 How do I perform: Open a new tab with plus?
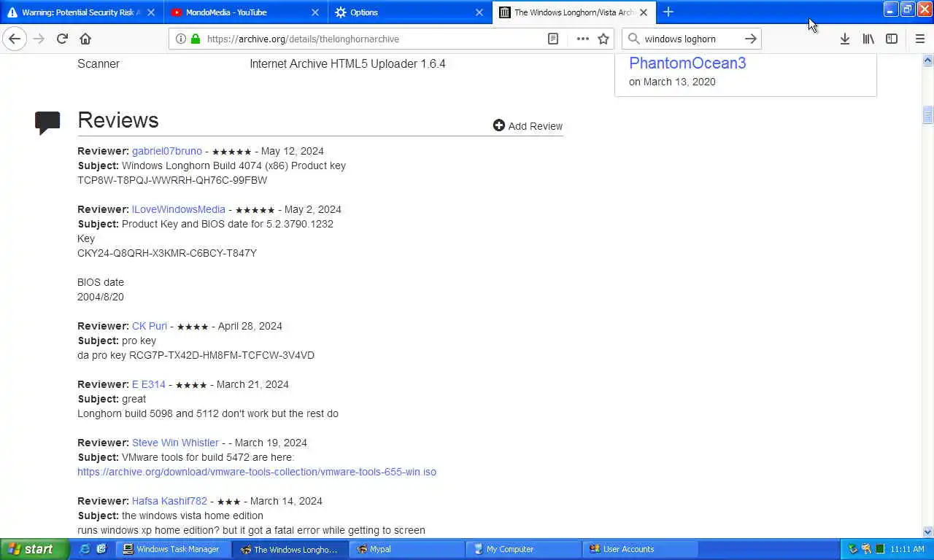coord(668,12)
